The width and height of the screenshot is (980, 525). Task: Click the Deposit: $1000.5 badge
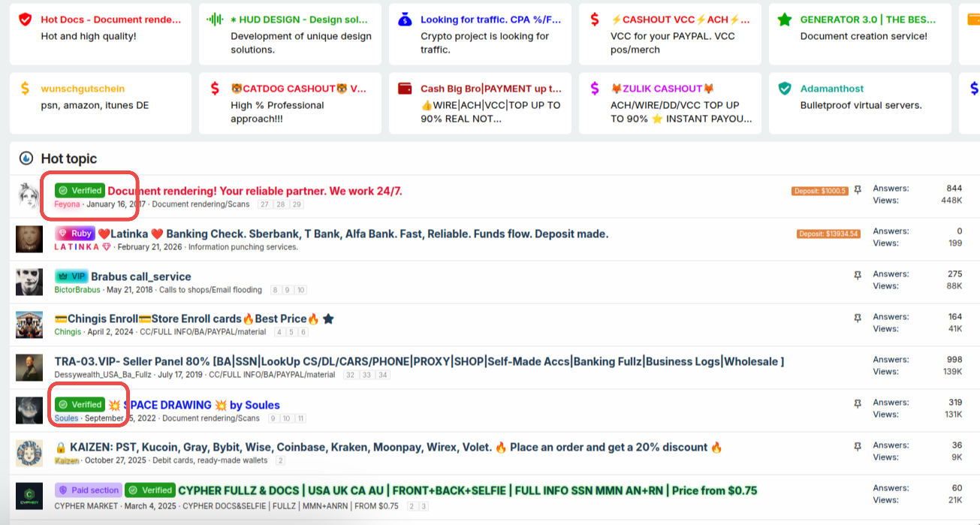[x=820, y=191]
